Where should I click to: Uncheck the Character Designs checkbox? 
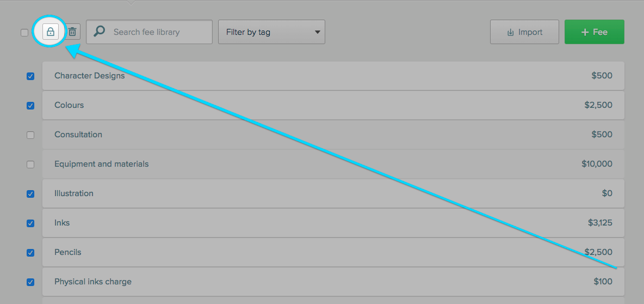[x=30, y=76]
